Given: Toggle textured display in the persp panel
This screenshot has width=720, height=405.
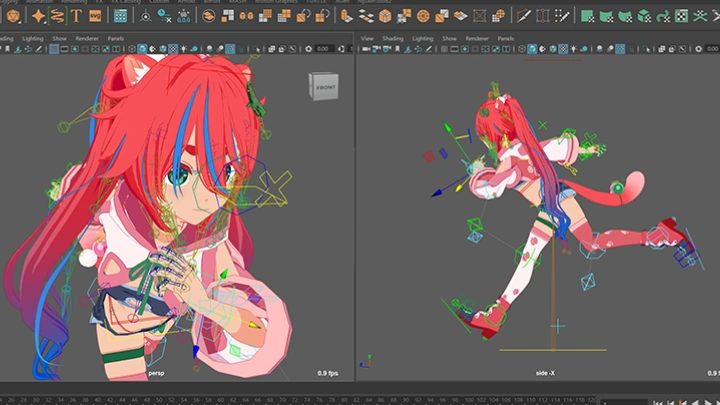Looking at the screenshot, I should (173, 49).
